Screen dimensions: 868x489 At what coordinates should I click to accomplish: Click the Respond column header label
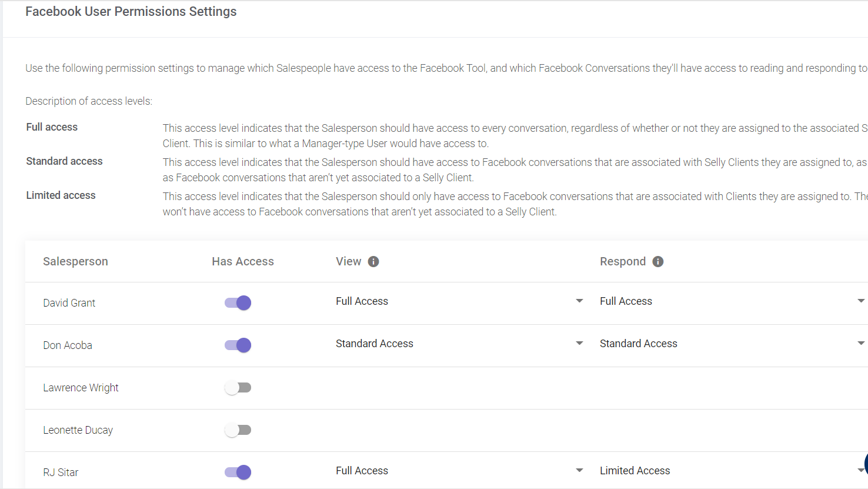(623, 262)
